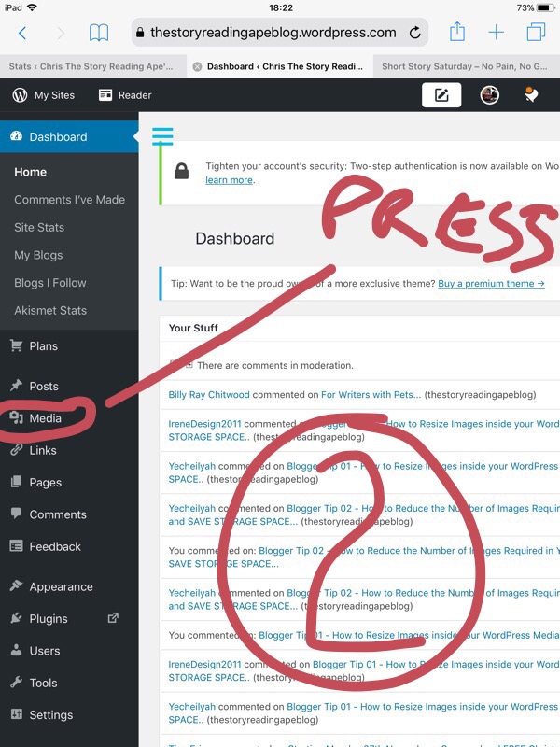This screenshot has width=560, height=747.
Task: Reload the page from address bar
Action: point(413,33)
